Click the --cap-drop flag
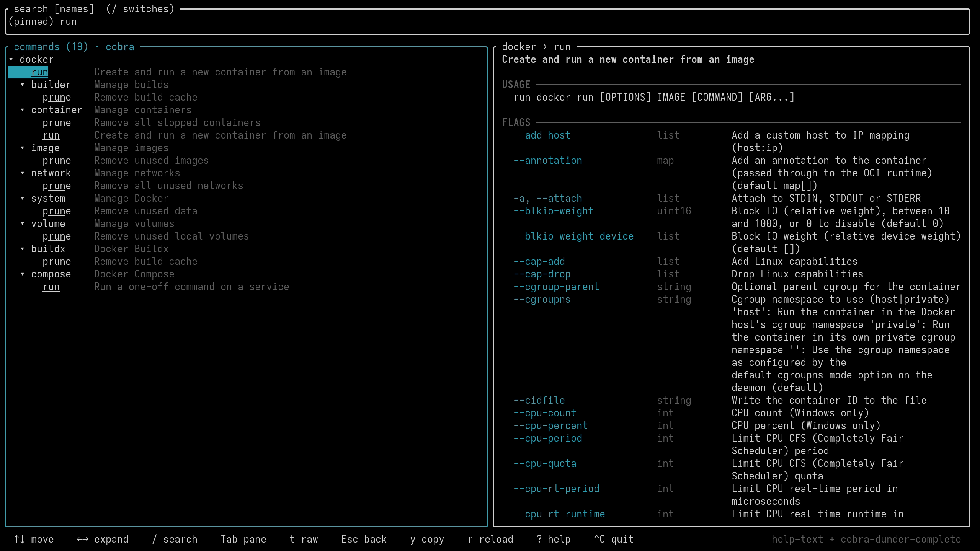 pyautogui.click(x=542, y=274)
